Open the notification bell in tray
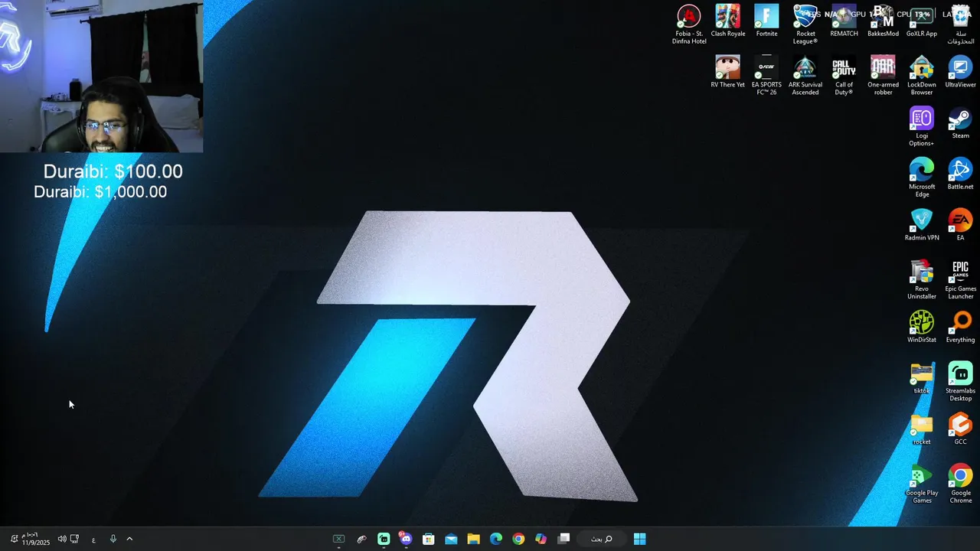Image resolution: width=980 pixels, height=551 pixels. 14,539
